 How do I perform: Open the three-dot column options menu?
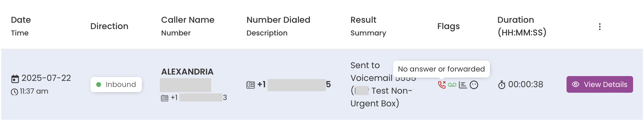pyautogui.click(x=600, y=27)
